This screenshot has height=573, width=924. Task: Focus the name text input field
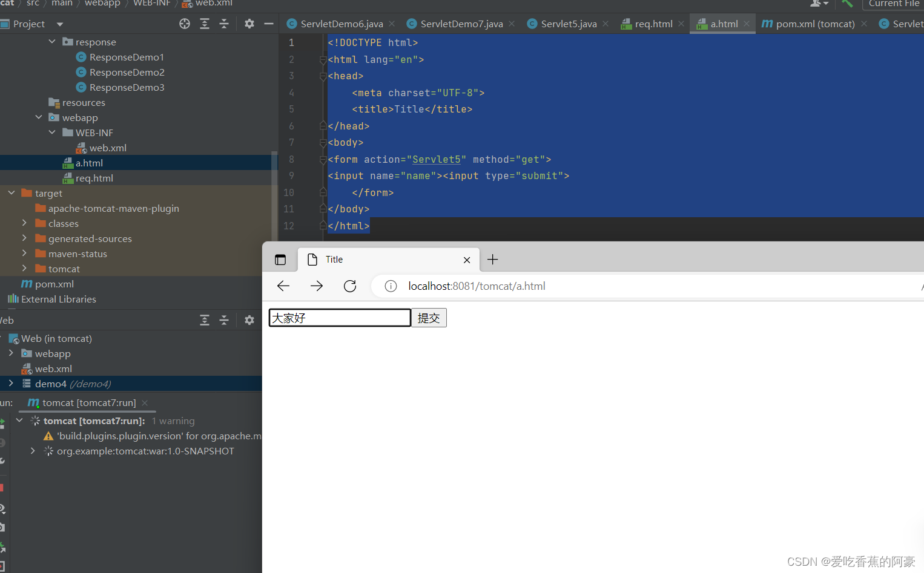340,318
